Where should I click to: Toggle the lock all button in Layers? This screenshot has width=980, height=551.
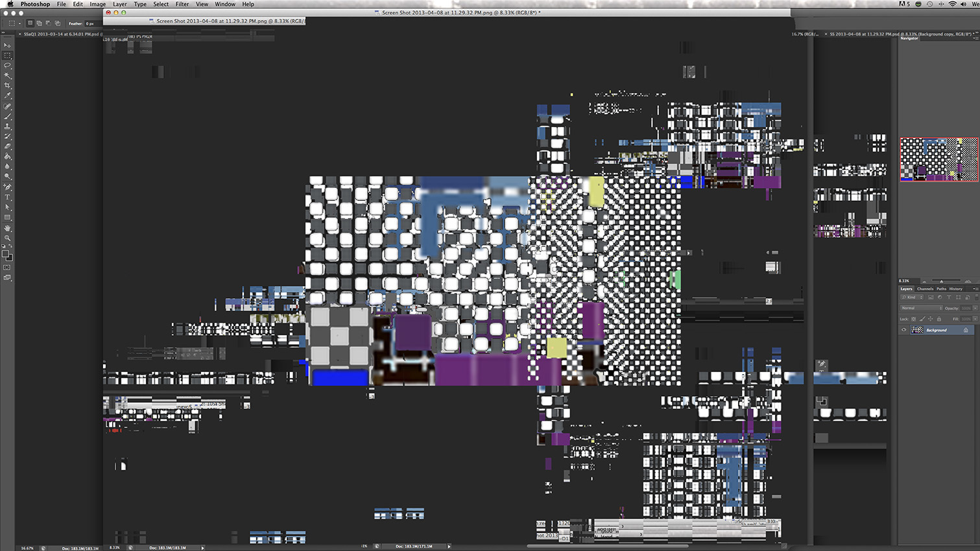coord(938,319)
